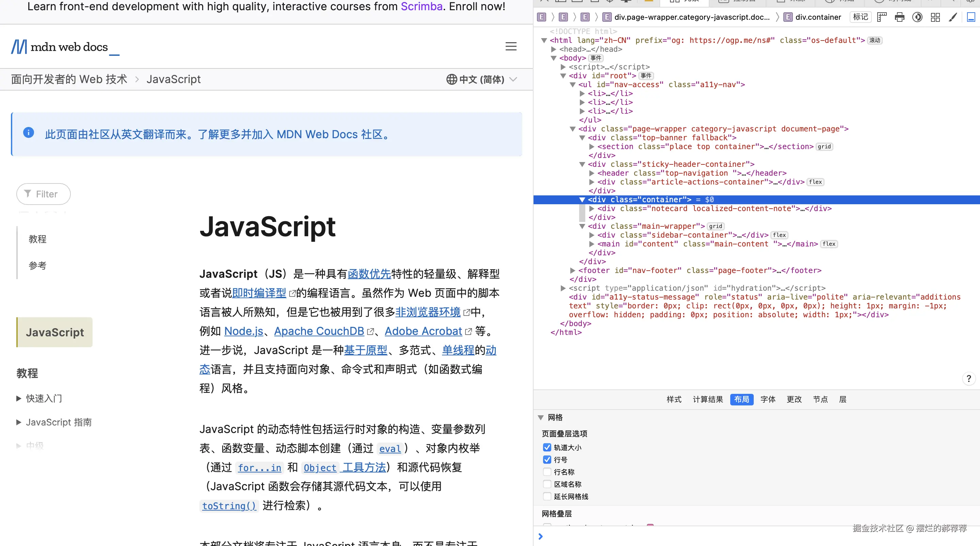The height and width of the screenshot is (546, 980).
Task: Open the 字体 tab
Action: pyautogui.click(x=768, y=399)
